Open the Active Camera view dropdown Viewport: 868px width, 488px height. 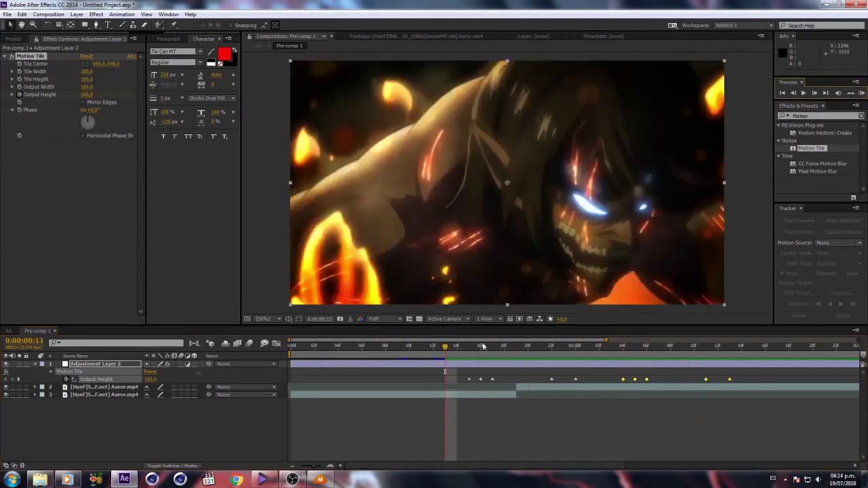pos(448,319)
